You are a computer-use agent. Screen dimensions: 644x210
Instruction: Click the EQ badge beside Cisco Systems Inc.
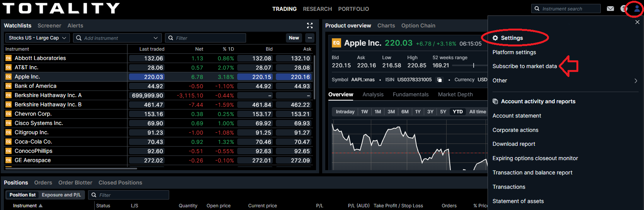[x=8, y=123]
